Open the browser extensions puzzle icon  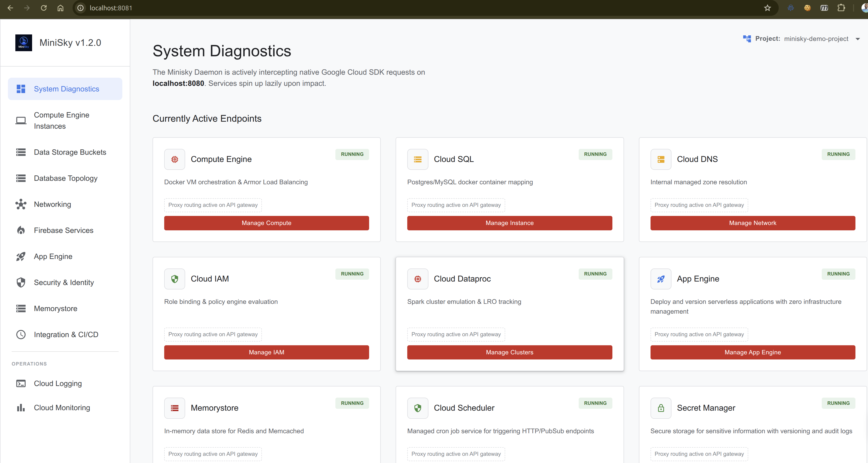click(841, 8)
